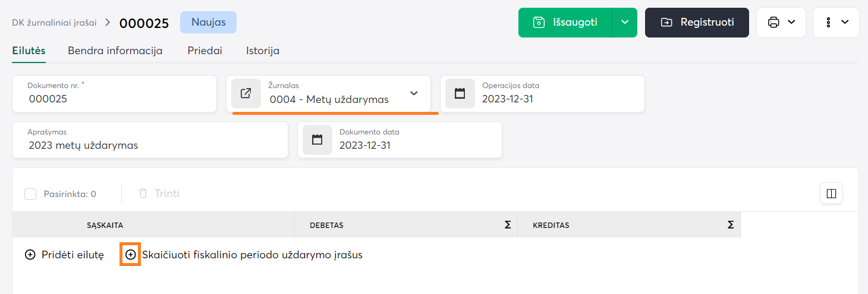Image resolution: width=868 pixels, height=294 pixels.
Task: Go to the Priedai tab
Action: click(205, 51)
